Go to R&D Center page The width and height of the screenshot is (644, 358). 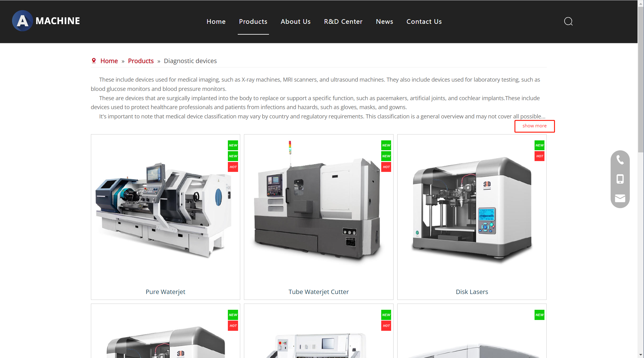click(x=343, y=22)
